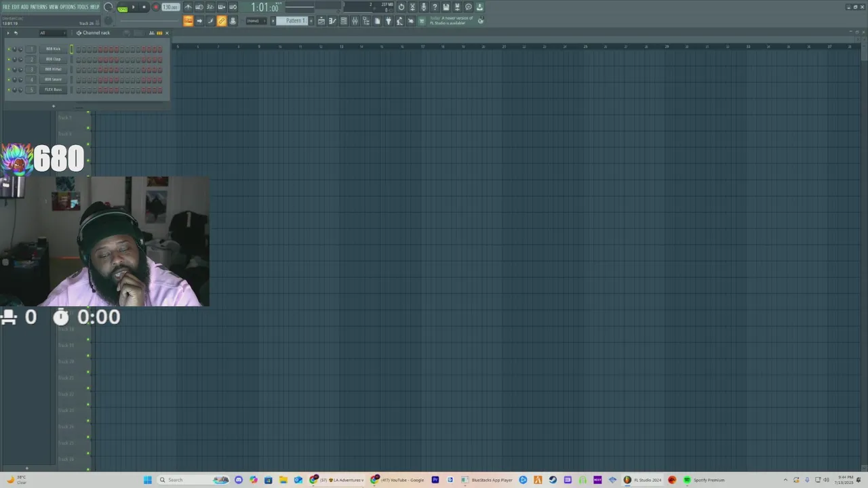Click the Record button
Viewport: 868px width, 488px height.
click(156, 7)
